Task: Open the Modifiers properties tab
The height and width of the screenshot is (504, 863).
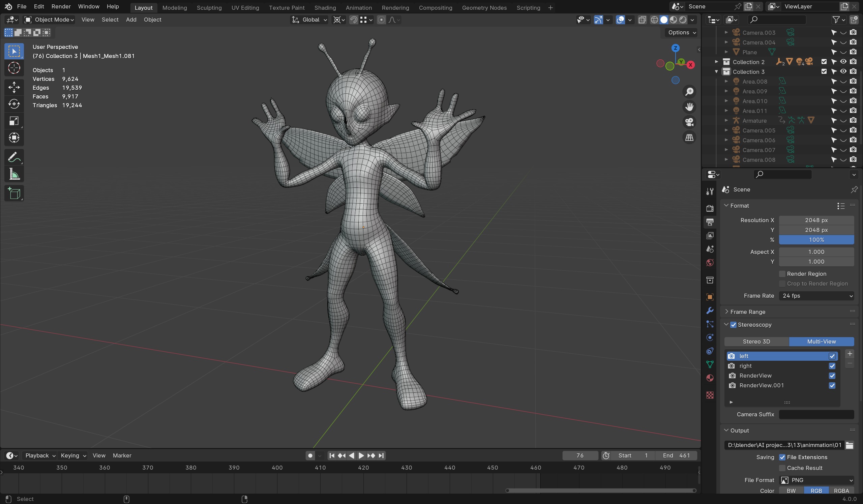Action: tap(710, 310)
